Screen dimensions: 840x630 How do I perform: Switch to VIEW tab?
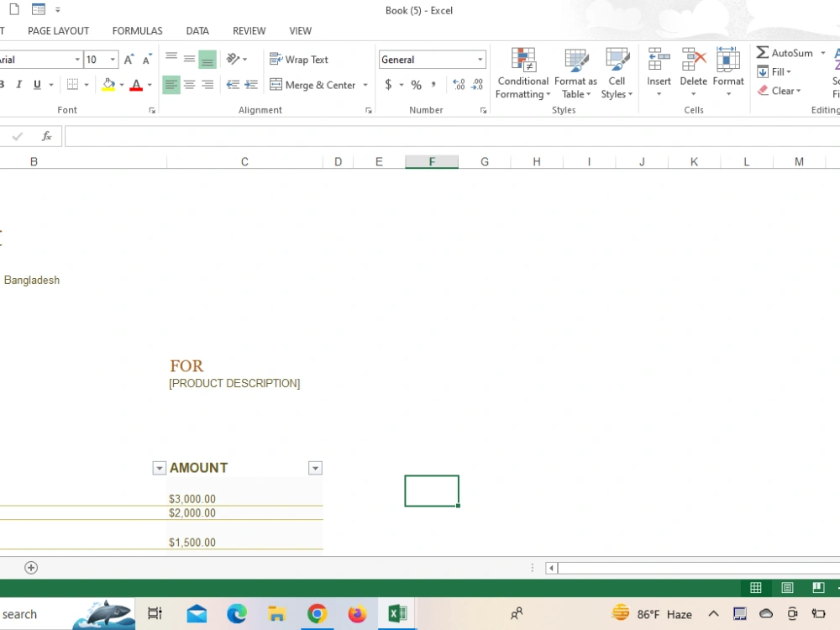coord(301,31)
